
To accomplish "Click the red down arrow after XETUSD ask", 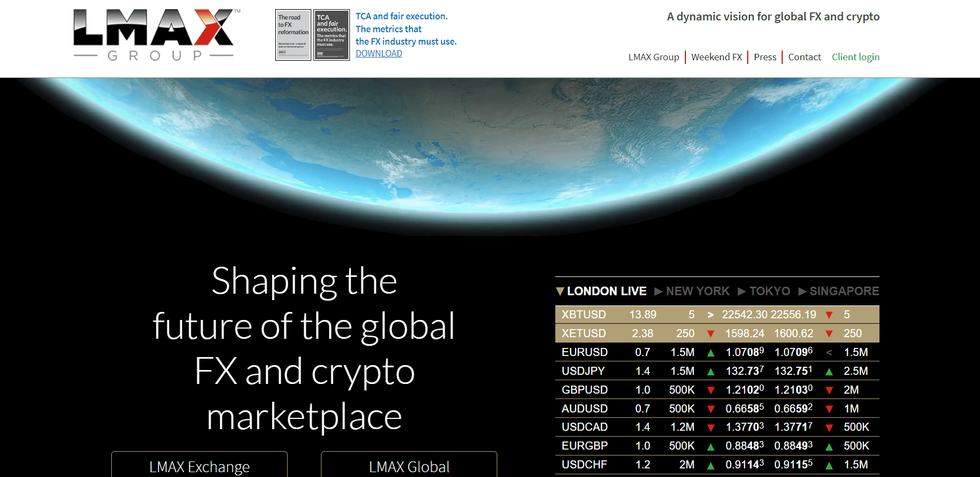I will [829, 334].
